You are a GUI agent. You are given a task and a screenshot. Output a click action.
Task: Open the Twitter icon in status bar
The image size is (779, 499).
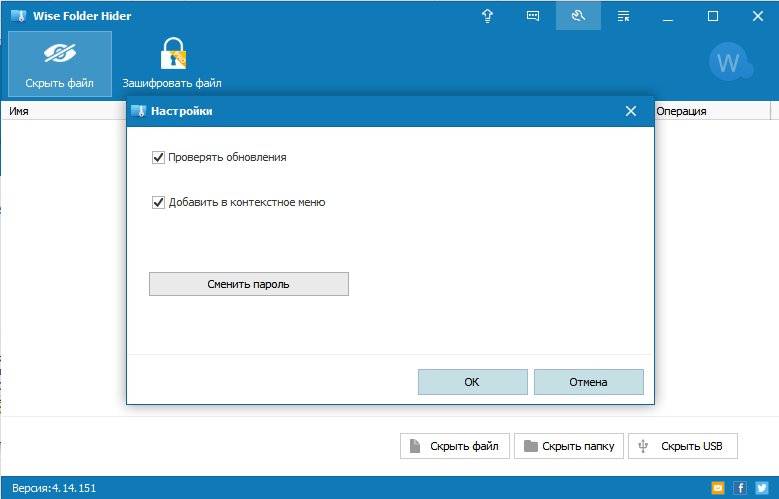click(762, 488)
